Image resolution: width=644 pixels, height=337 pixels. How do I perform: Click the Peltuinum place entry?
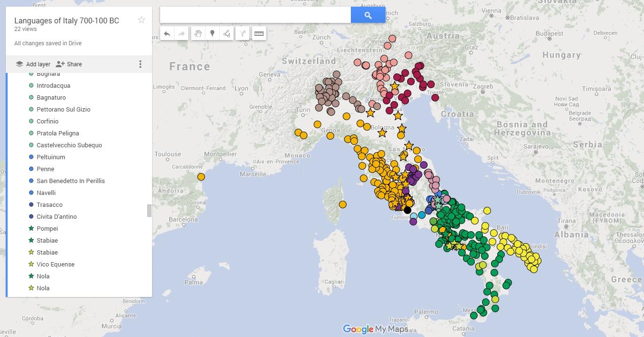51,157
